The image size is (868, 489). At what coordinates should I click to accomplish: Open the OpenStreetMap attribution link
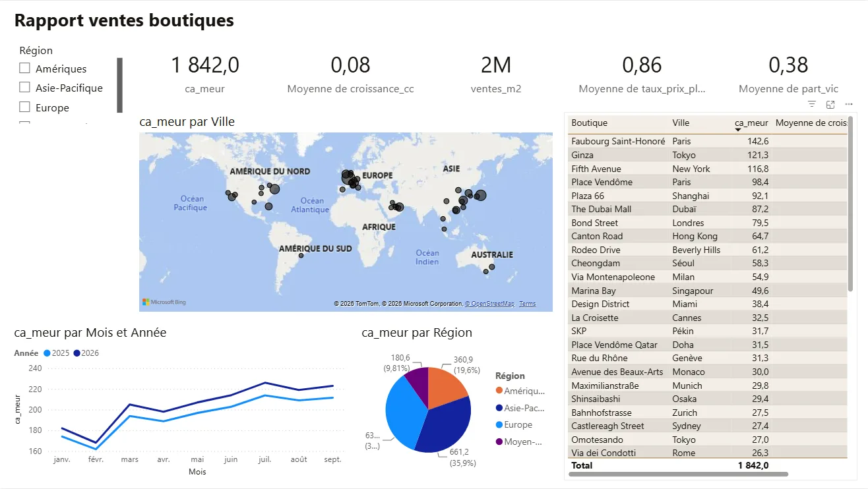489,304
